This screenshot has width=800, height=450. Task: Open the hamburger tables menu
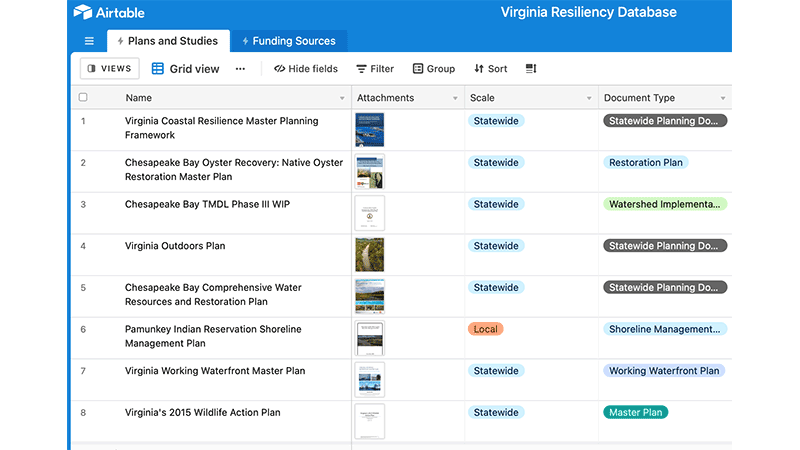(x=89, y=41)
